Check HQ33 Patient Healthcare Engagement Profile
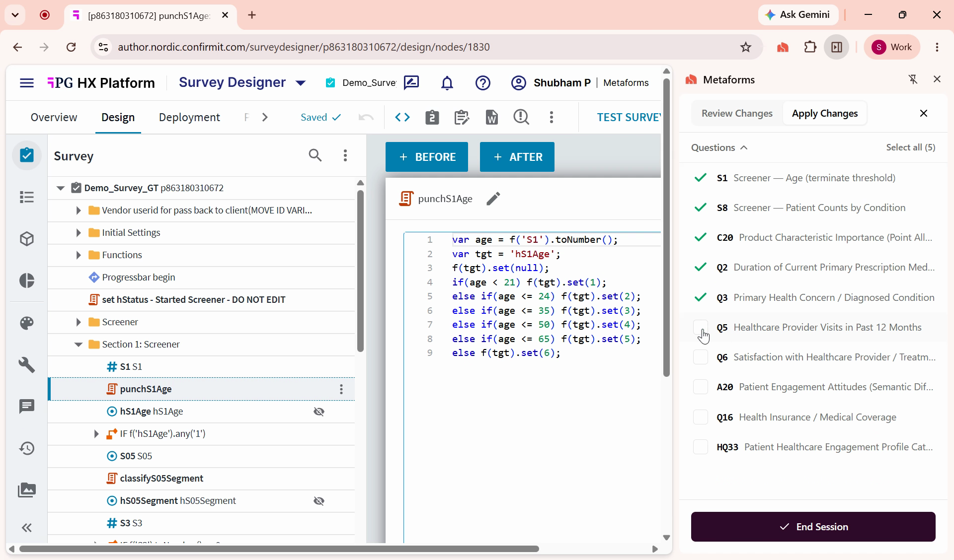Screen dimensions: 954x560 pos(701,447)
